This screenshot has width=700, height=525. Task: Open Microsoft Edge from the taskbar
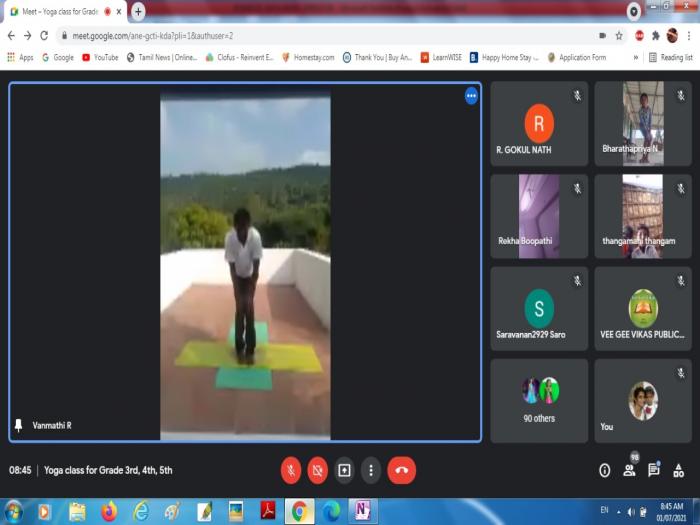(331, 512)
